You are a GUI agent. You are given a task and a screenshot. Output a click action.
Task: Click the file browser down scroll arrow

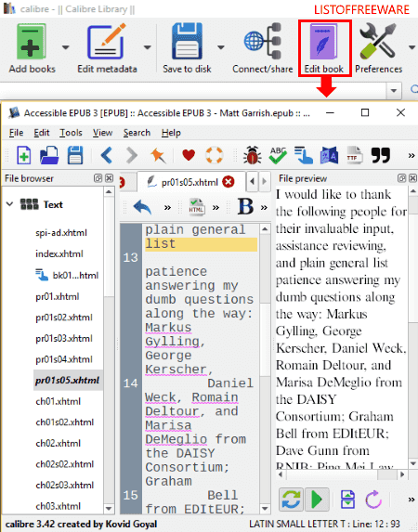point(109,509)
